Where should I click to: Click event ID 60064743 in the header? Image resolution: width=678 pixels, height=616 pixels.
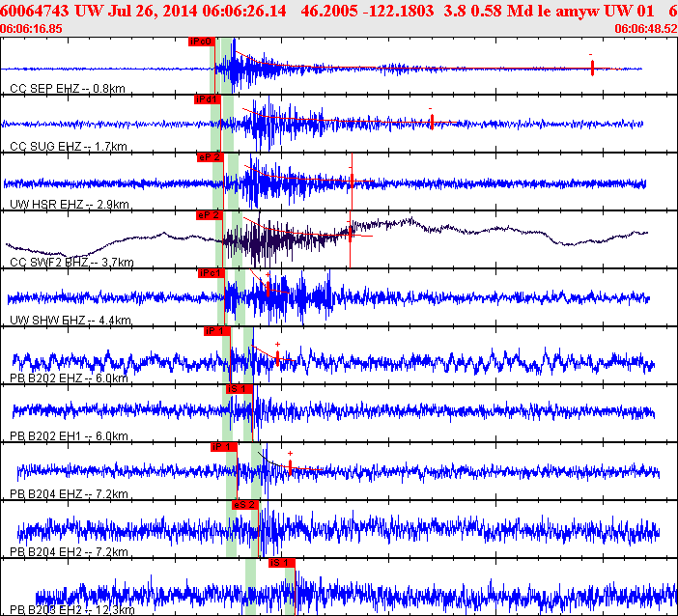[x=34, y=11]
